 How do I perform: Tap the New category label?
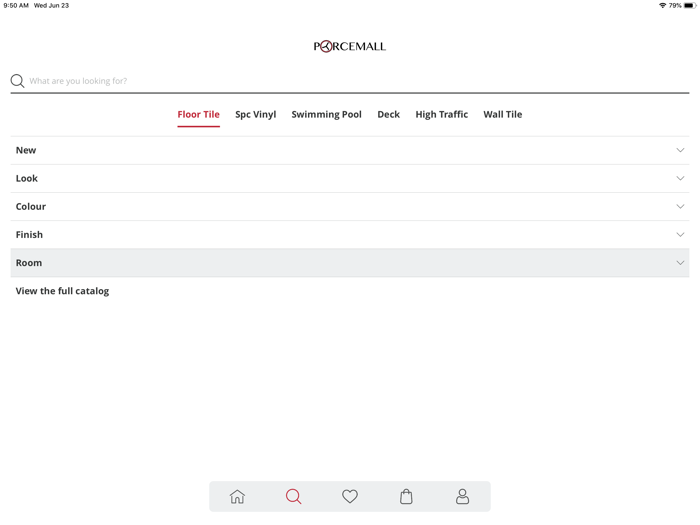coord(26,150)
